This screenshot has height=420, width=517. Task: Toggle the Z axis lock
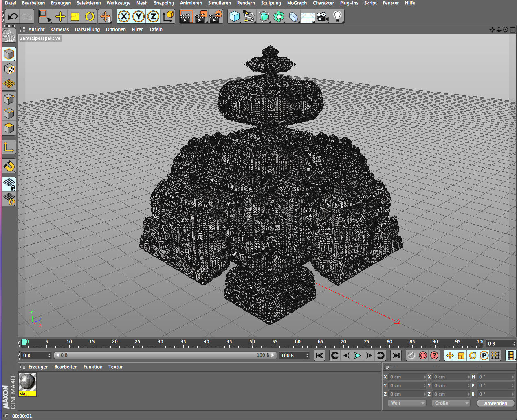point(153,16)
